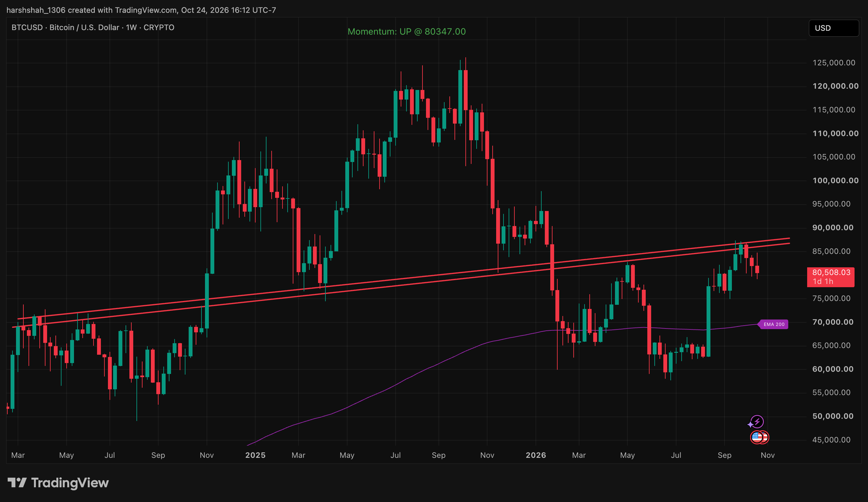Click the 105,000.00 price axis label

coord(834,157)
